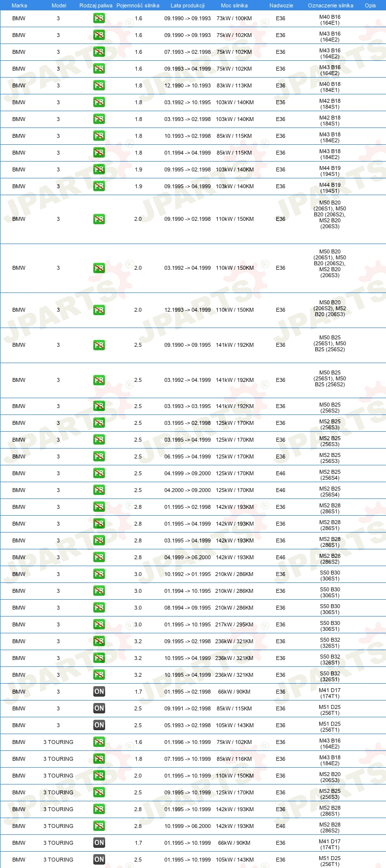386x868 pixels.
Task: Click the date range 09.1990 -> 09.1995
Action: click(188, 345)
